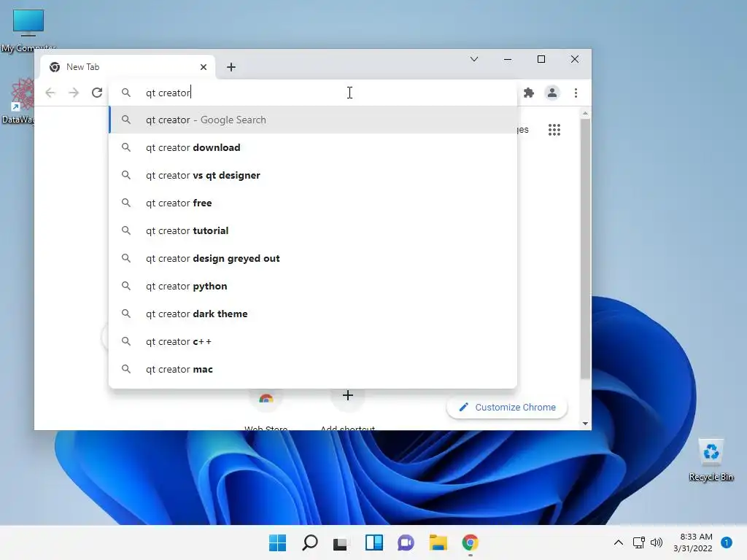The width and height of the screenshot is (747, 560).
Task: Open the notification badge in tray
Action: coord(727,542)
